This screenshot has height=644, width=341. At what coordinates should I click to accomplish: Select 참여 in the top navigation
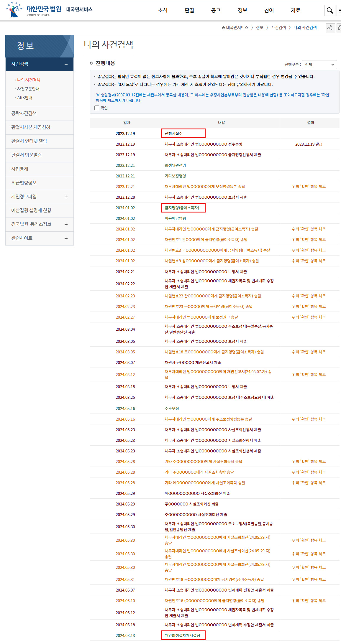269,10
